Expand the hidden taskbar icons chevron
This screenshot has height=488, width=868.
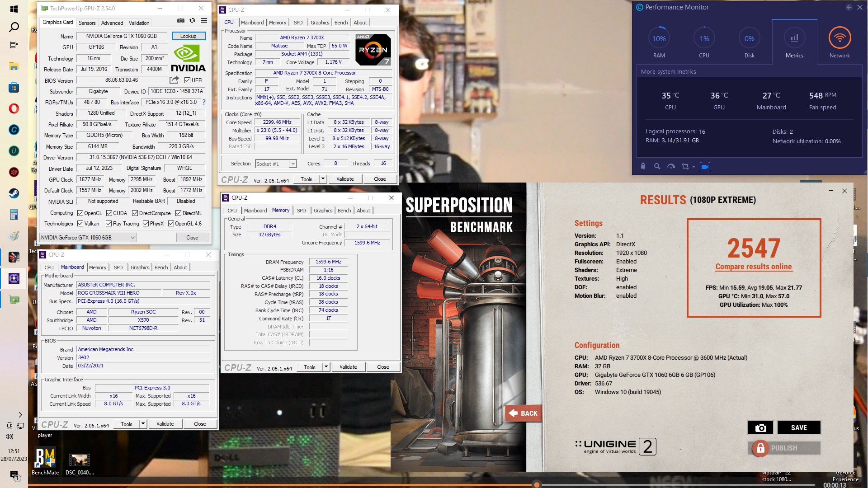[20, 414]
